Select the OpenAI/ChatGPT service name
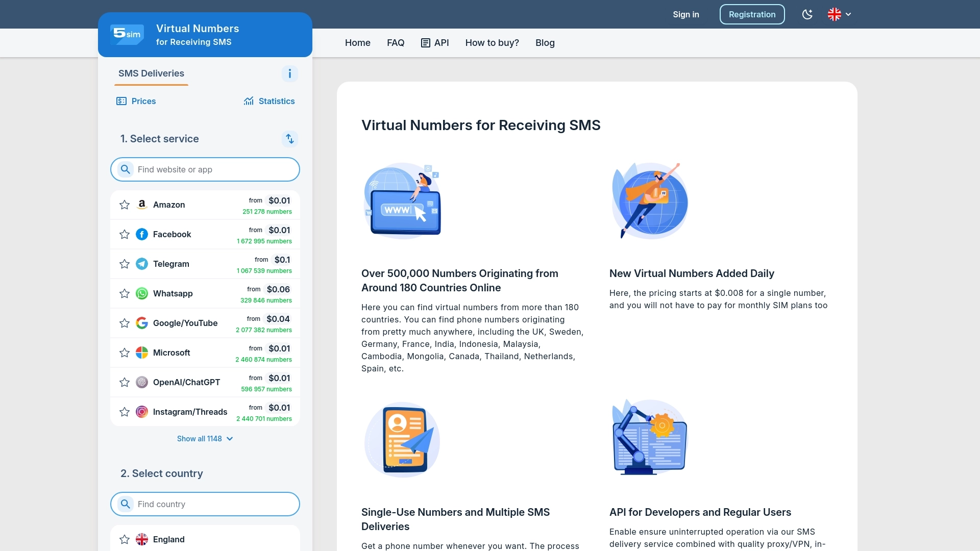 pyautogui.click(x=187, y=382)
